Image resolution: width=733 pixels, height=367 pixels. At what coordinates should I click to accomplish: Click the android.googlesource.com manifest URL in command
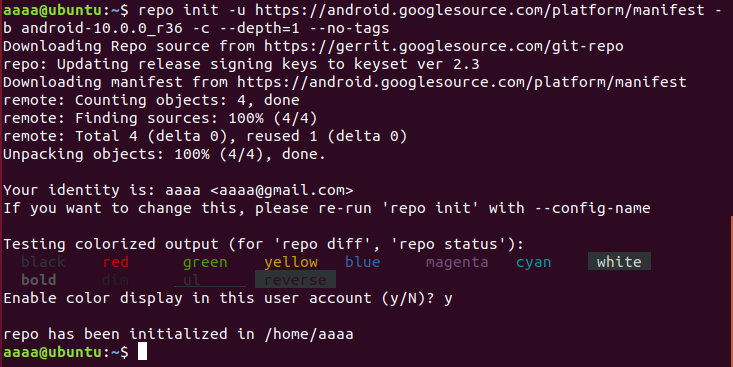point(480,10)
